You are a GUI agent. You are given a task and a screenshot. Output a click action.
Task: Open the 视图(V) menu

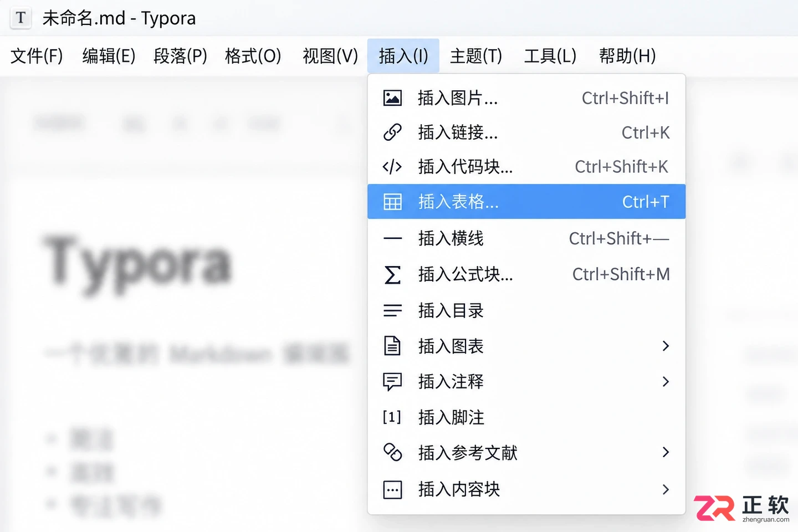[330, 56]
